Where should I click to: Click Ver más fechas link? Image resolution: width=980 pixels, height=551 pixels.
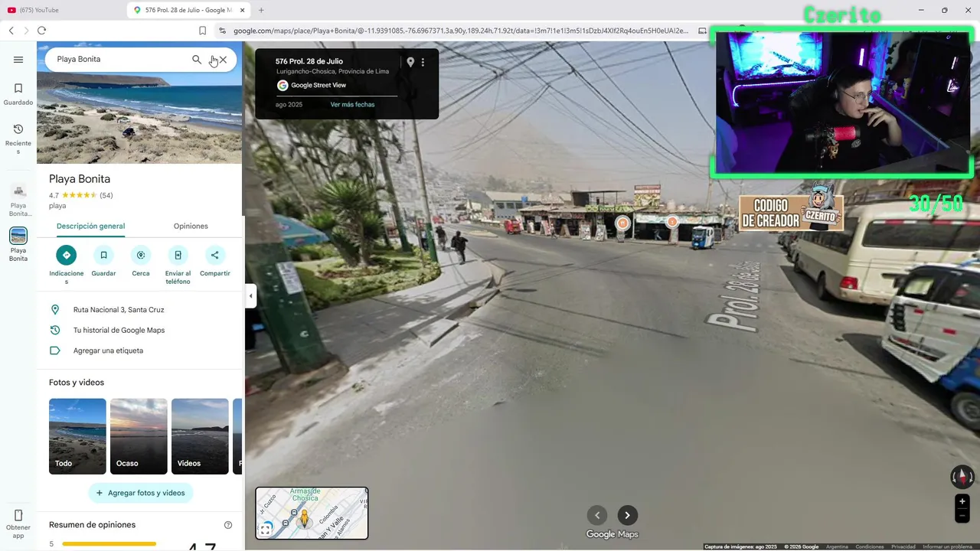coord(352,105)
